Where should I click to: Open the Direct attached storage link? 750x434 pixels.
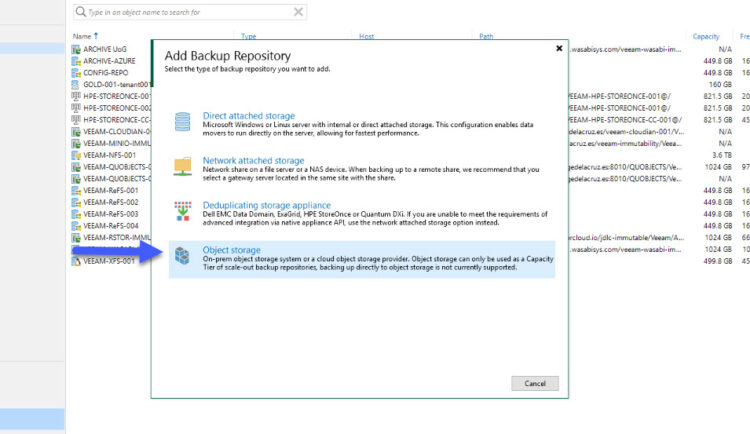coord(248,116)
